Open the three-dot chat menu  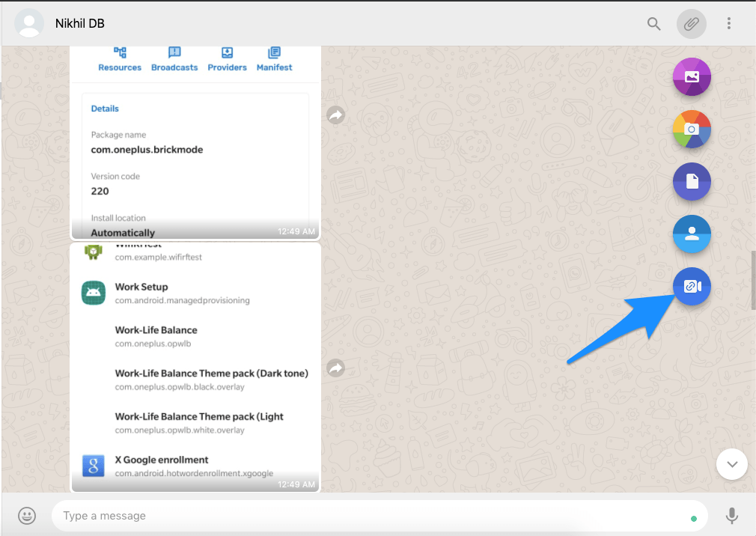(x=728, y=24)
